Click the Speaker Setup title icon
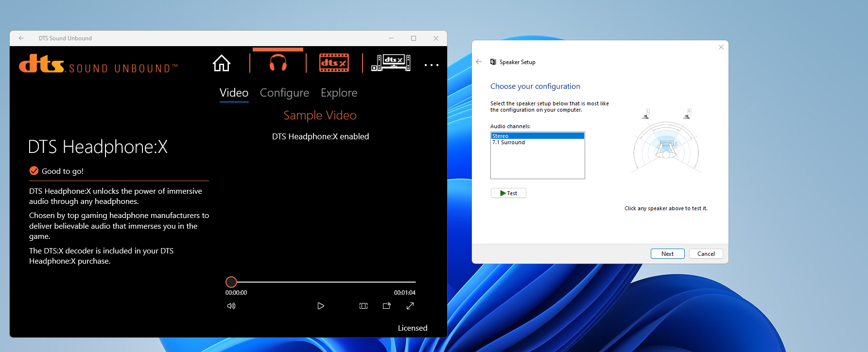 (493, 62)
